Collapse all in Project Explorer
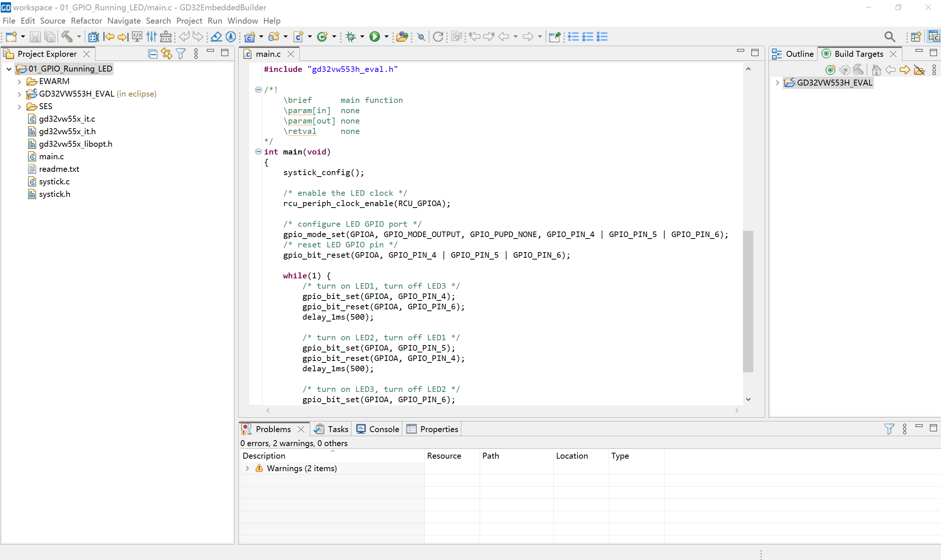The width and height of the screenshot is (941, 560). pos(152,54)
